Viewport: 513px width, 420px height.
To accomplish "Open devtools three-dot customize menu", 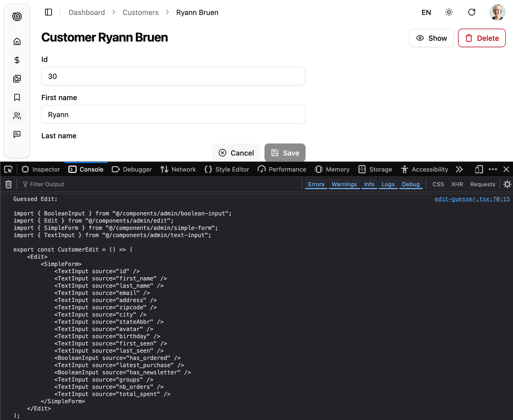I will tap(493, 169).
